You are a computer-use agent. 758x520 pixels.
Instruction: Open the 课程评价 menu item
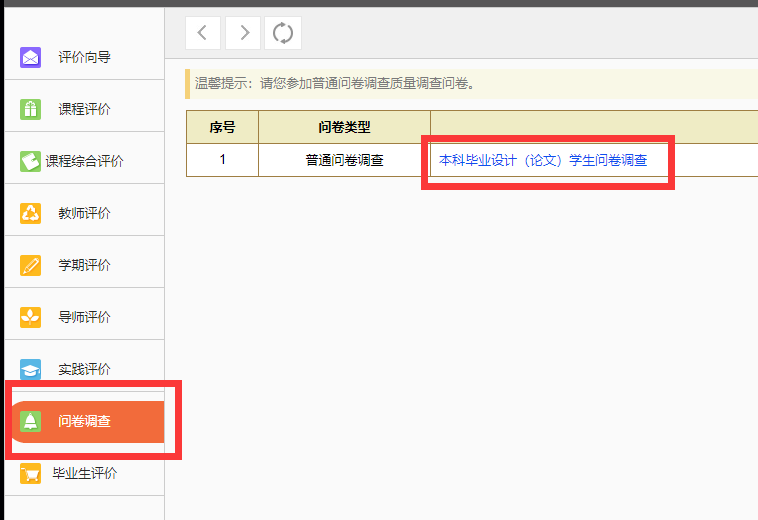pos(85,109)
